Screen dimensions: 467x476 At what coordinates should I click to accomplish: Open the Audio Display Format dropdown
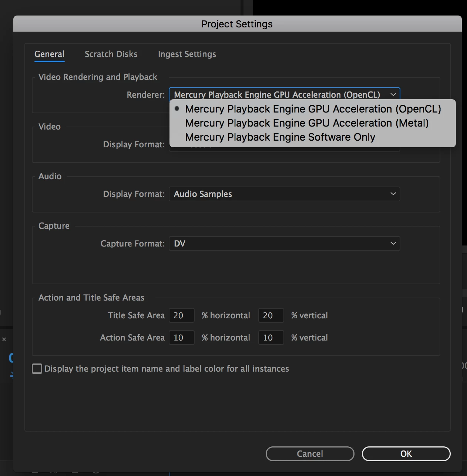tap(285, 194)
